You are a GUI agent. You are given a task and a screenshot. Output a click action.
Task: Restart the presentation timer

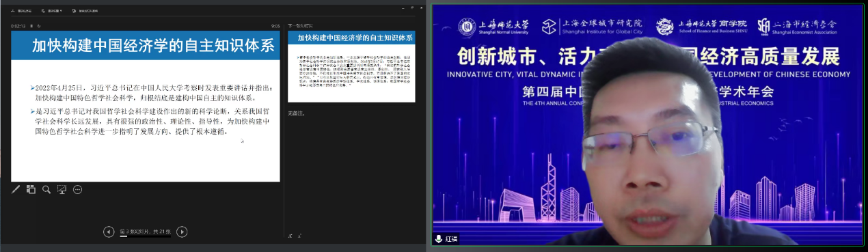39,25
